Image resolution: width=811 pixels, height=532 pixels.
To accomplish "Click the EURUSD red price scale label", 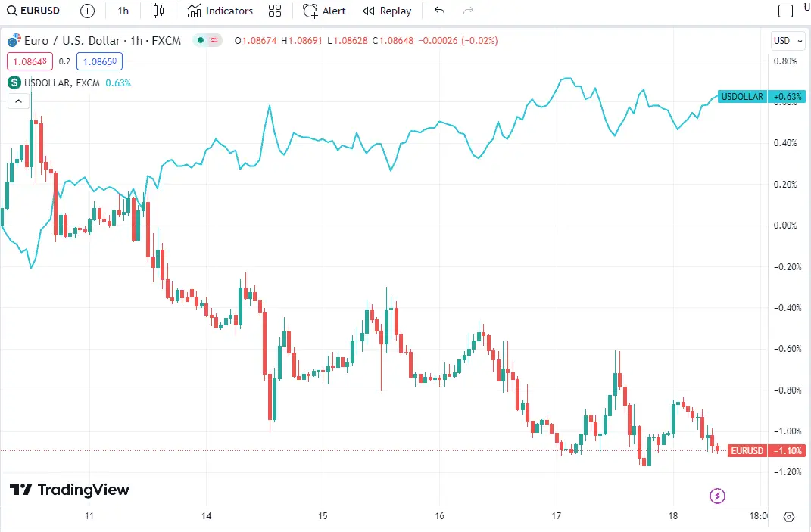I will (x=747, y=451).
